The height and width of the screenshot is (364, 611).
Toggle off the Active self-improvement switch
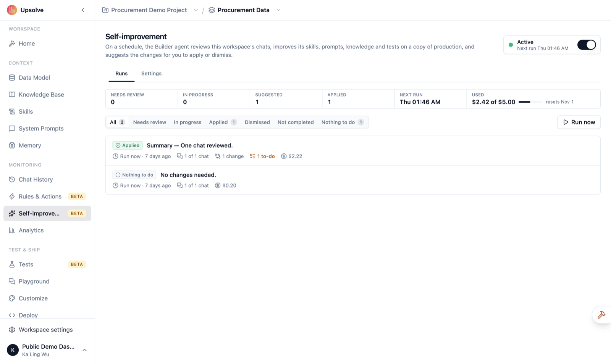(587, 45)
